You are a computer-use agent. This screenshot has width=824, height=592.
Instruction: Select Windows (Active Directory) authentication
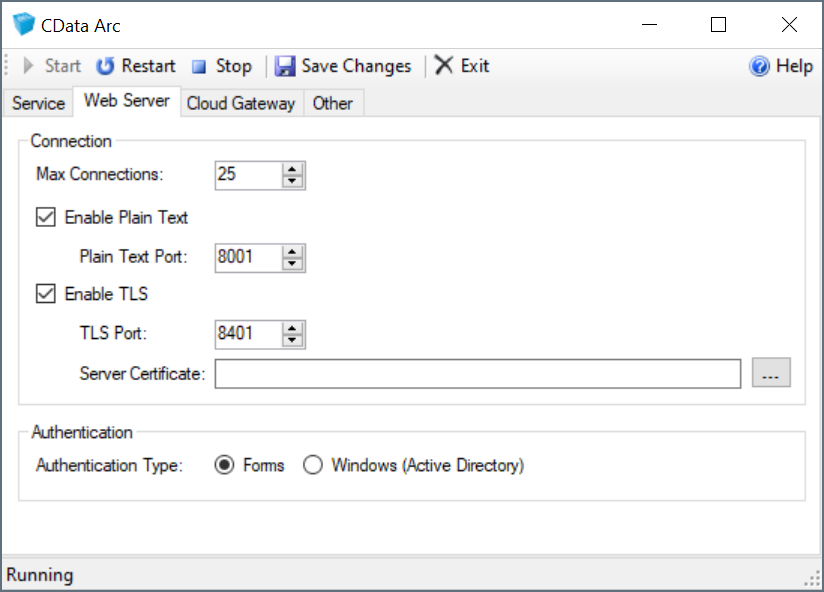coord(313,465)
